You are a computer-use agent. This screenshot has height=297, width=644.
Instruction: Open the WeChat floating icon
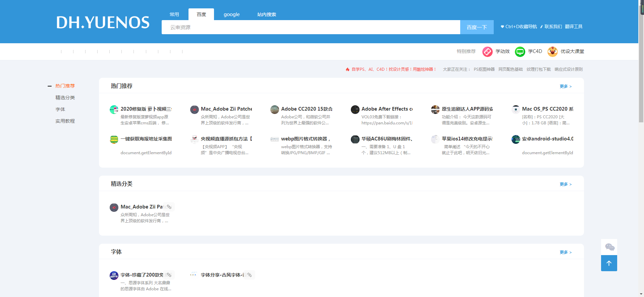coord(609,247)
